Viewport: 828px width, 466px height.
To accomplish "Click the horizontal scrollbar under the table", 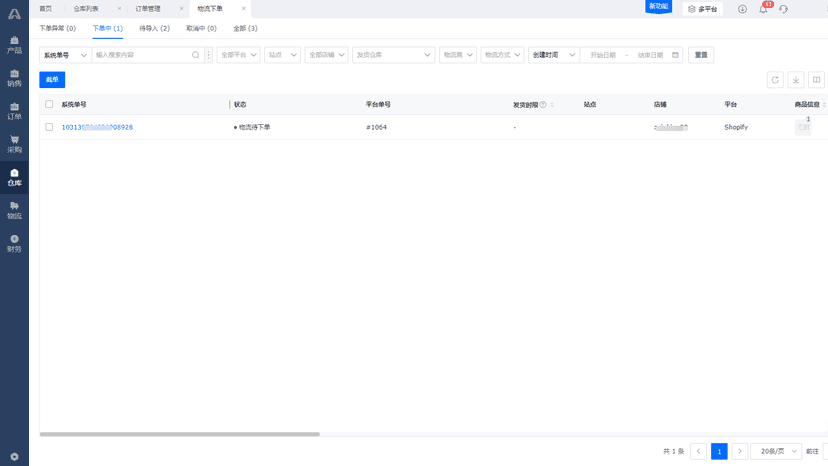I will tap(180, 434).
